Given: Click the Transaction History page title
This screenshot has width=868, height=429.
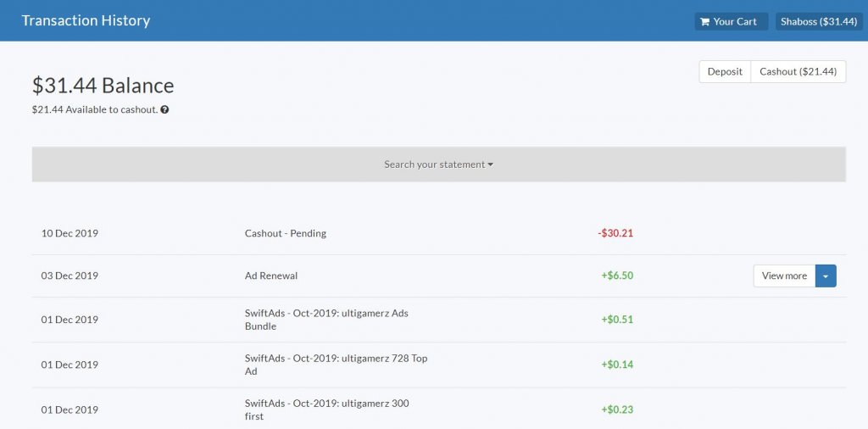Looking at the screenshot, I should (86, 21).
